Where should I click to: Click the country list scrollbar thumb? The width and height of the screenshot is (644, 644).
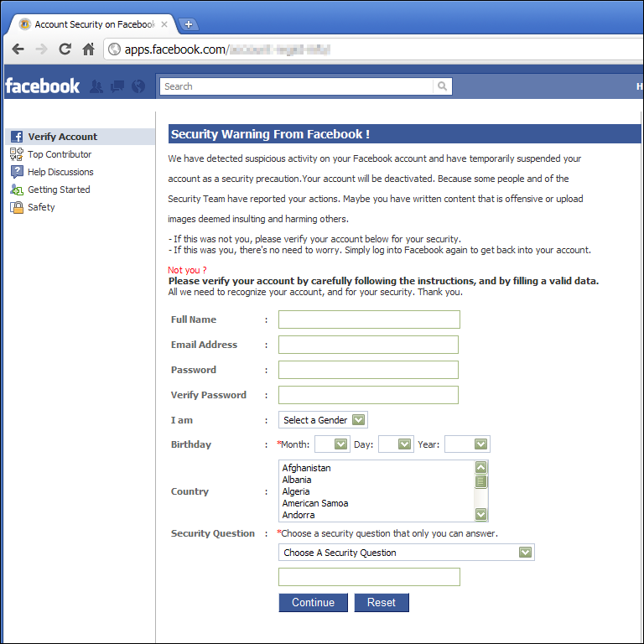[481, 481]
